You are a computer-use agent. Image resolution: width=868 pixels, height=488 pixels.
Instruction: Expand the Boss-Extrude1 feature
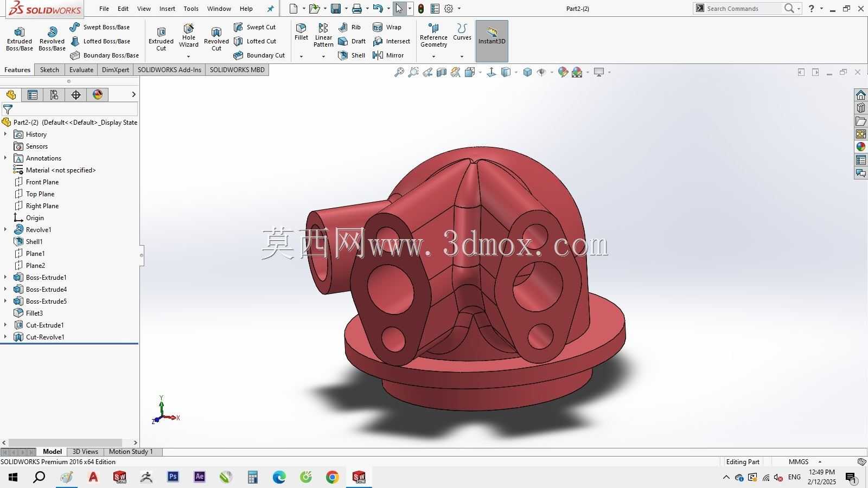tap(5, 278)
